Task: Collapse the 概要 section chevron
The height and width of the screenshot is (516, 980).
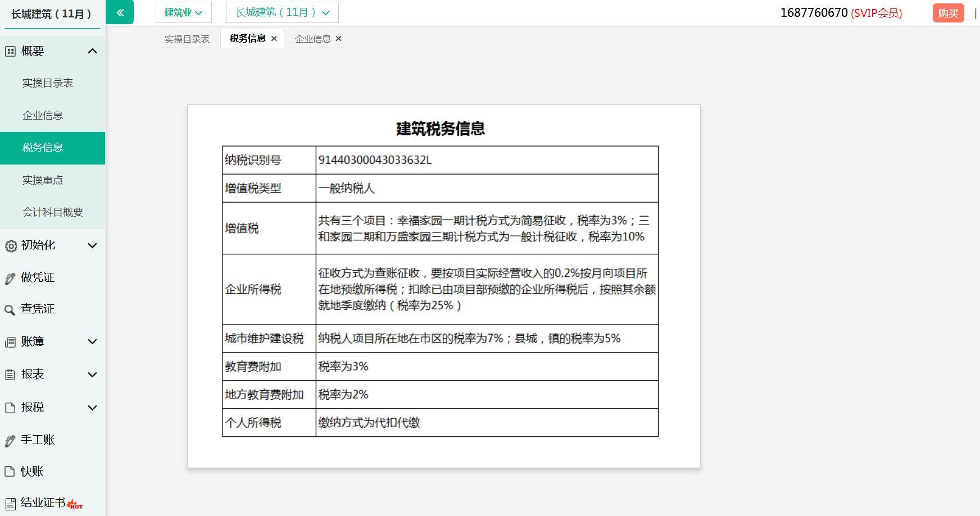Action: click(93, 51)
